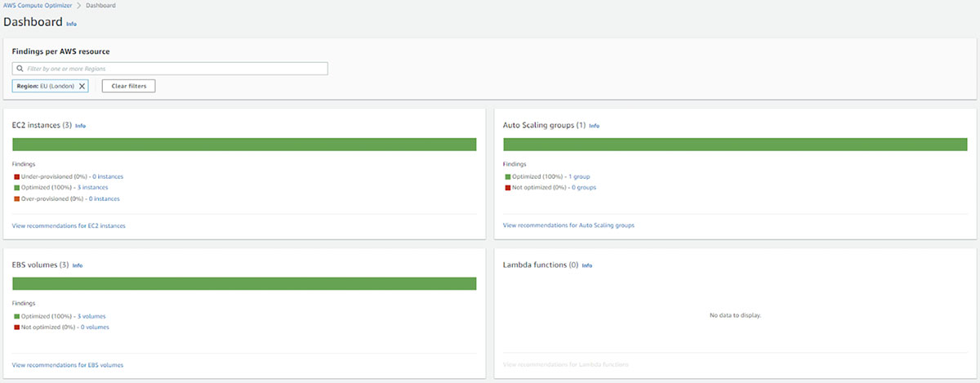Focus the Filter by Regions search field
The image size is (980, 383).
(170, 69)
